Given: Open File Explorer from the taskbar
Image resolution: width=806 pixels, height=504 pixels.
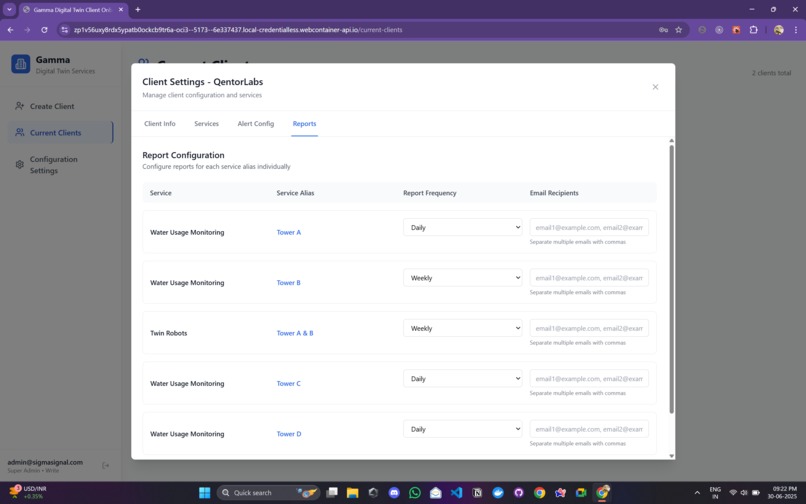Looking at the screenshot, I should pyautogui.click(x=352, y=493).
